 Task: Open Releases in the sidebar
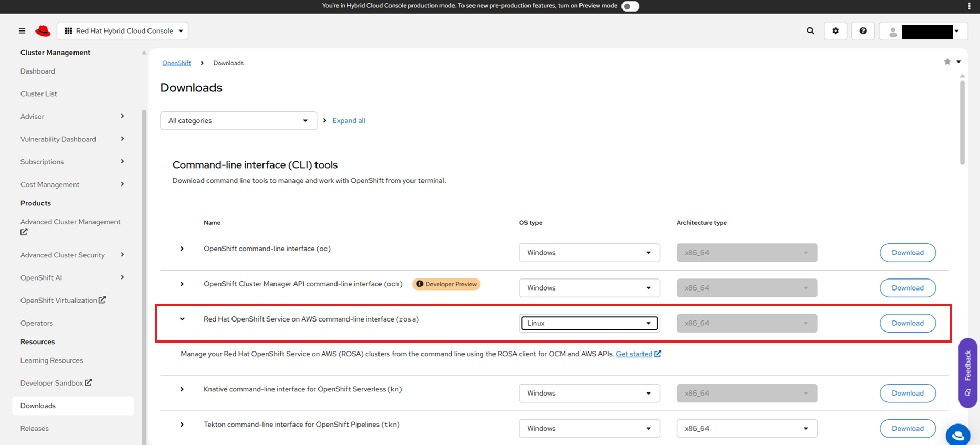pos(35,429)
